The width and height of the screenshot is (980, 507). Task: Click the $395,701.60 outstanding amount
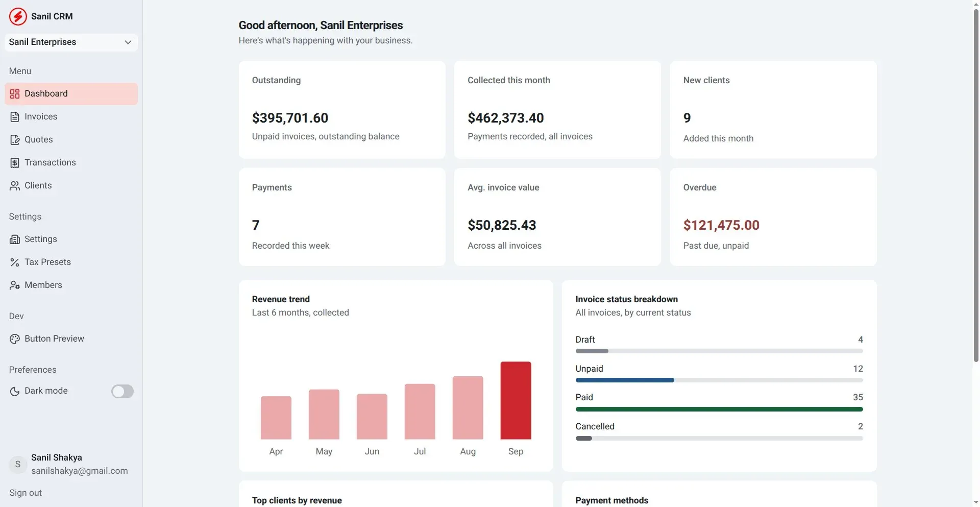(x=290, y=118)
